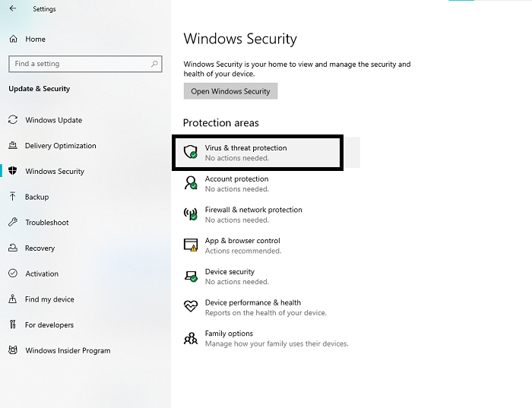Show the Activation settings page

click(x=42, y=274)
